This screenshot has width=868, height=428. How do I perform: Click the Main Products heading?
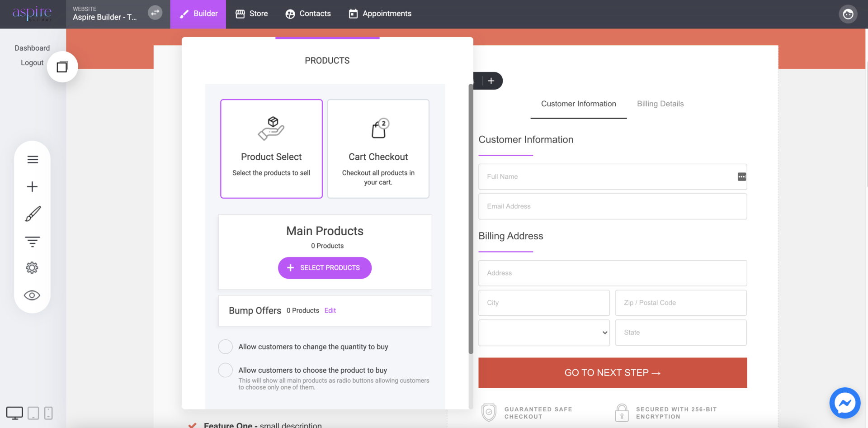pos(325,231)
